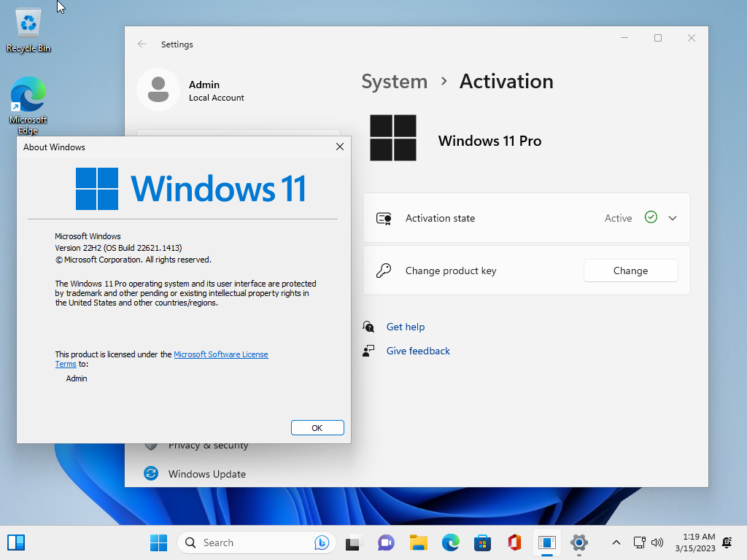Click the green Active checkmark icon
The width and height of the screenshot is (747, 560).
tap(651, 217)
